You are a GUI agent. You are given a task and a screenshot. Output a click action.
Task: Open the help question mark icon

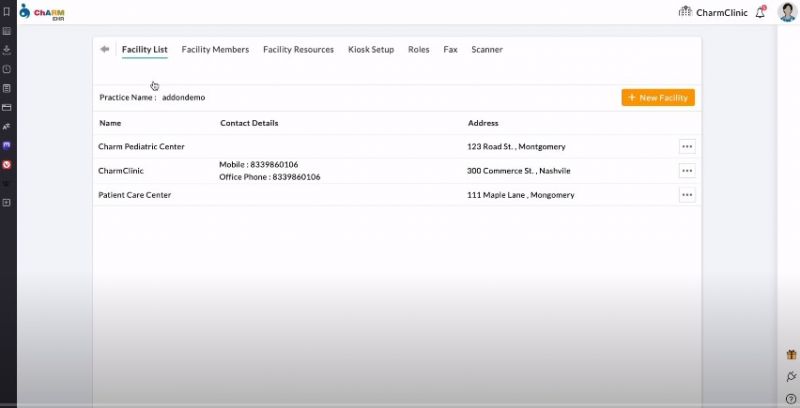point(791,398)
